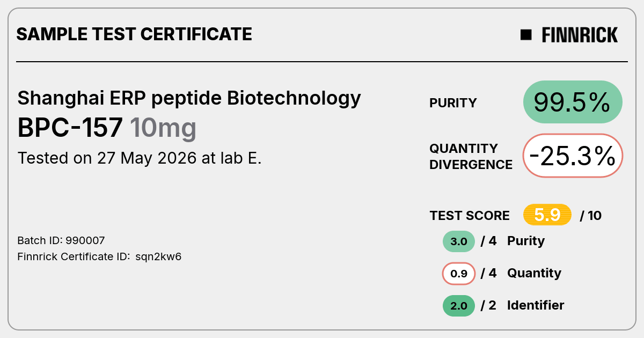Screen dimensions: 644x338
Task: Click the PURITY label
Action: pos(453,103)
